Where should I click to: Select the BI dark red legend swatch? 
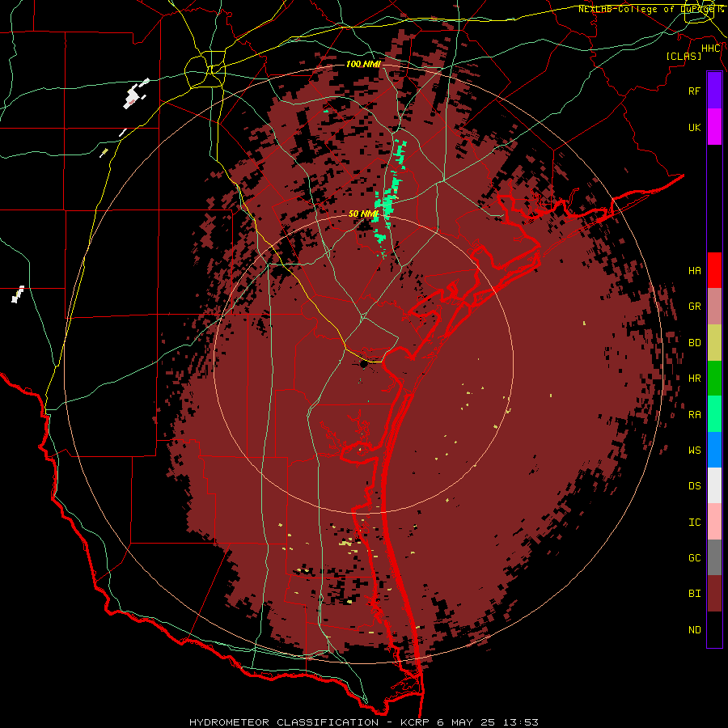point(714,594)
